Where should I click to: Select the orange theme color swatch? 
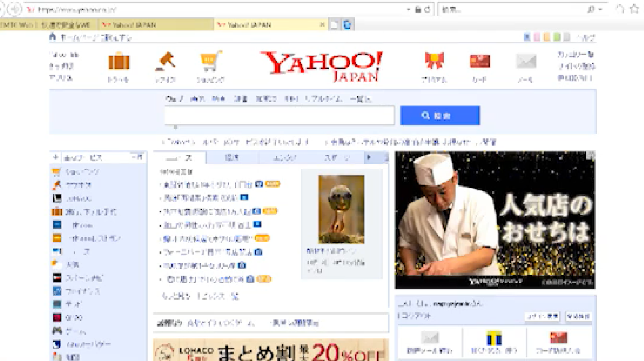(547, 37)
